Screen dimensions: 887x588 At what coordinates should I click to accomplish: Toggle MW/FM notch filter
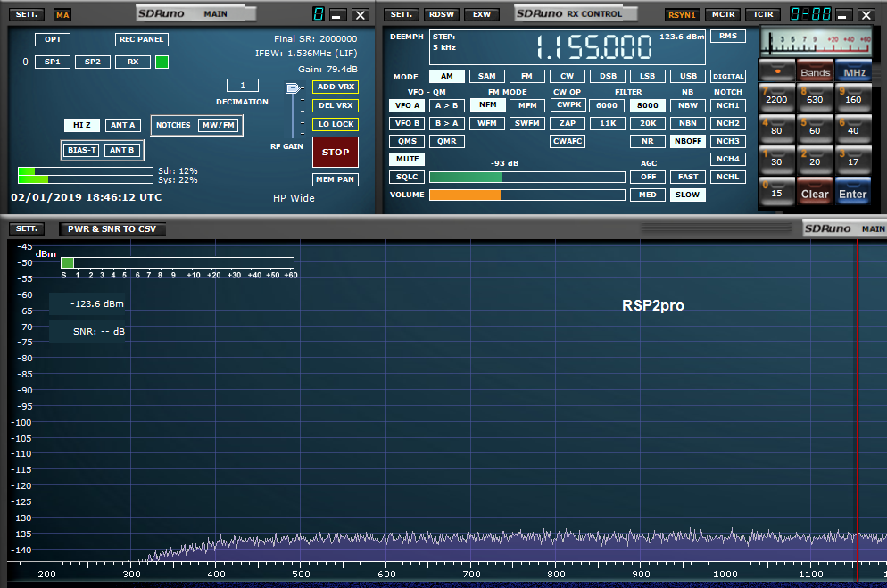[219, 125]
